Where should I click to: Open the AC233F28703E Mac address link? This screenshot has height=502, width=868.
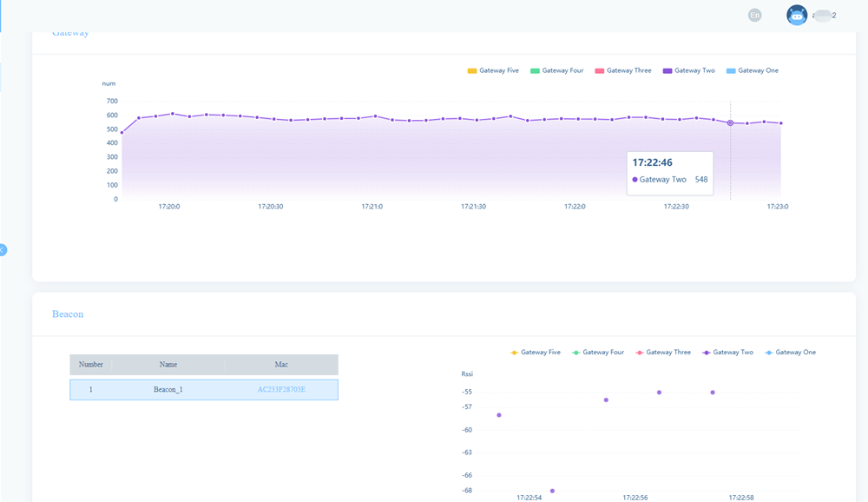[281, 390]
